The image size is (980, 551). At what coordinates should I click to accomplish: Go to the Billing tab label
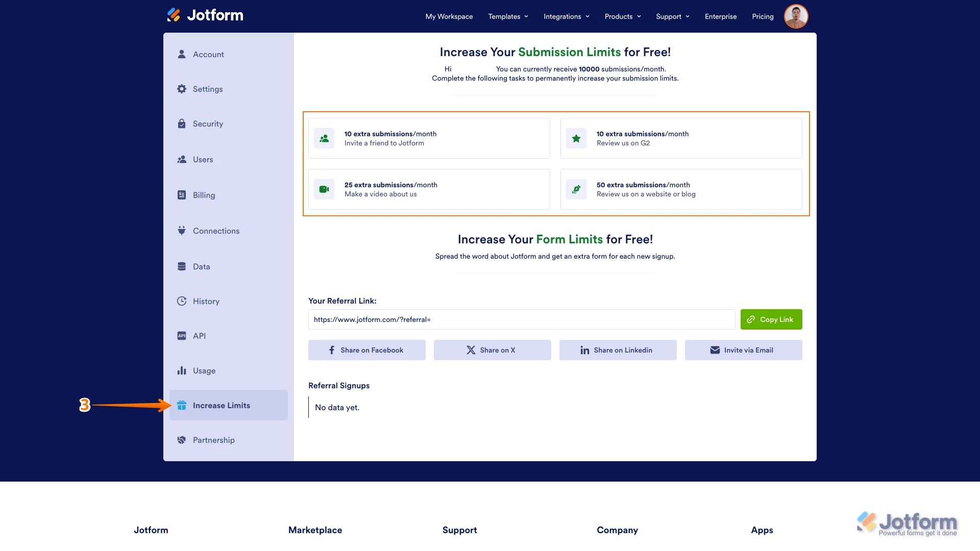tap(204, 195)
